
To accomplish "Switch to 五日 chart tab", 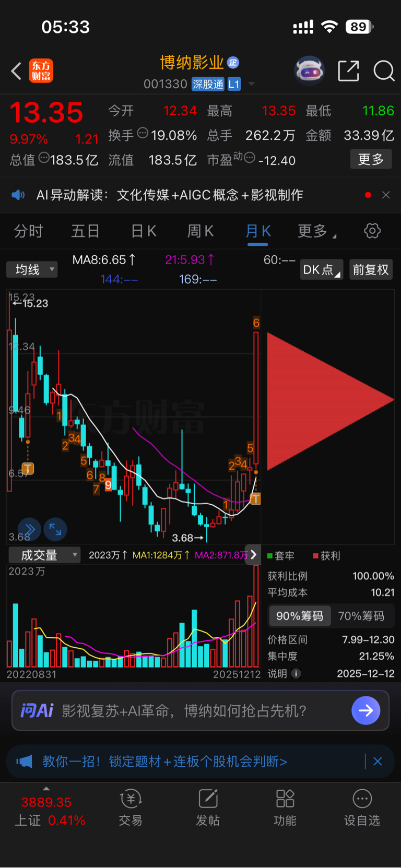I will [x=85, y=231].
